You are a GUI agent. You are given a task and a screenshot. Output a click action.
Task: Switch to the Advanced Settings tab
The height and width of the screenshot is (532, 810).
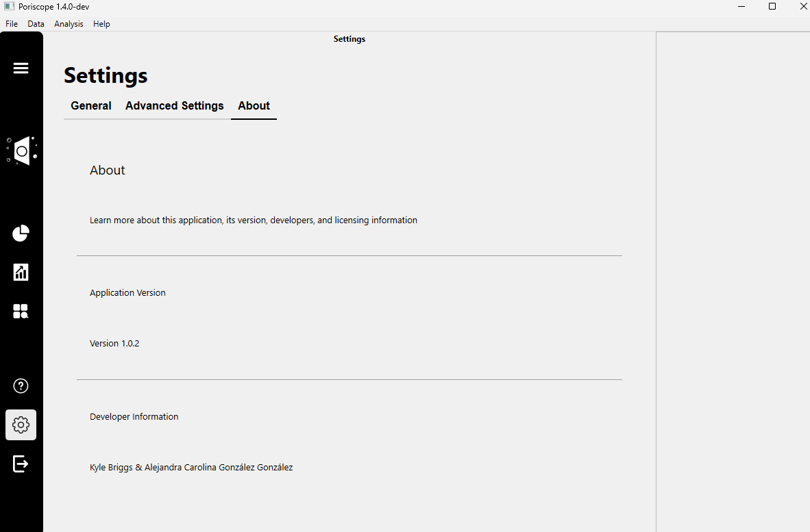click(x=174, y=106)
